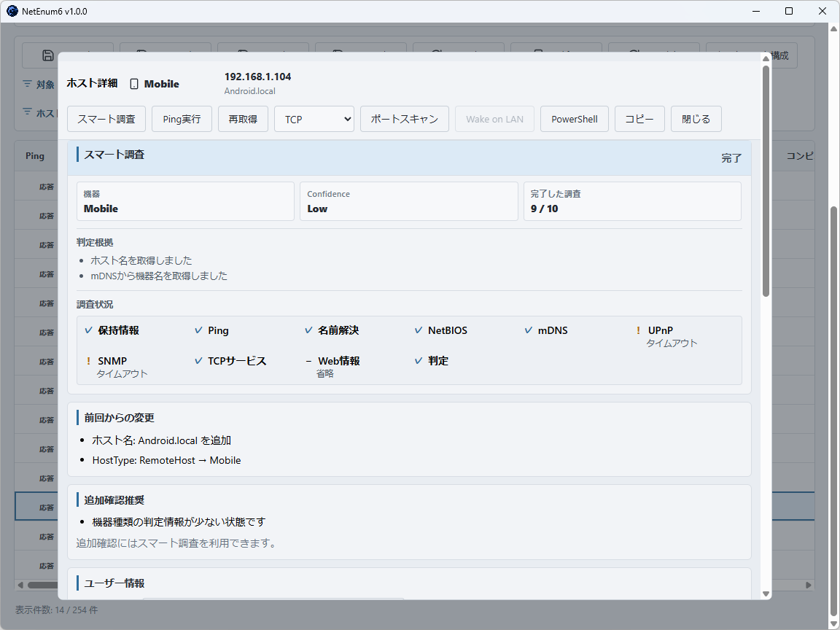Click the background table's horizontal scrollbar thumb
Image resolution: width=840 pixels, height=630 pixels.
43,585
